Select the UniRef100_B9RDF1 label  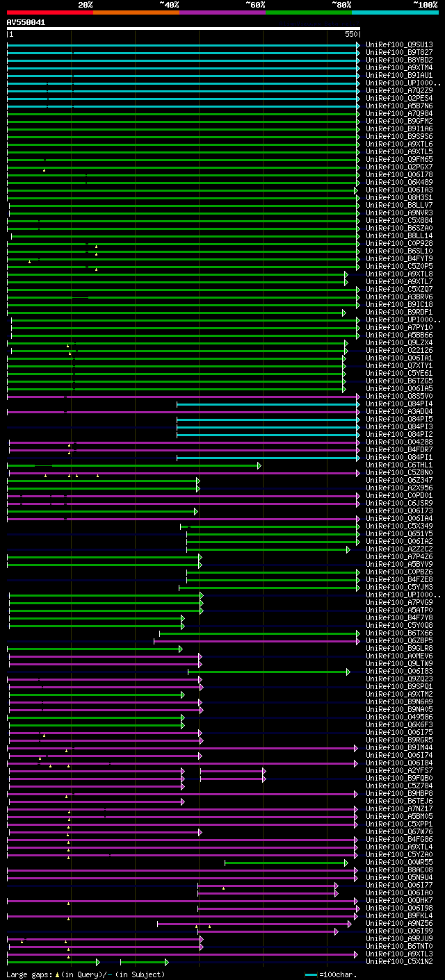399,312
